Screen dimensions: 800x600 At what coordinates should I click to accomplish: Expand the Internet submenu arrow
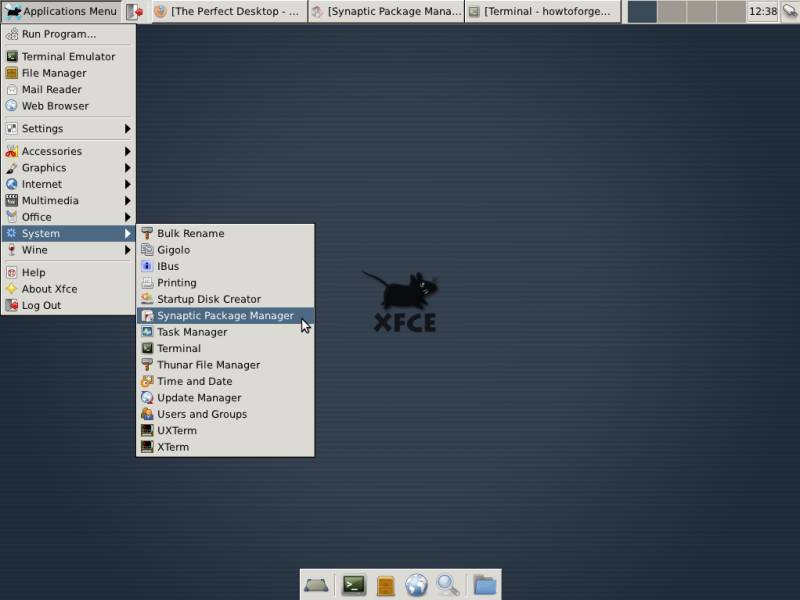click(128, 184)
